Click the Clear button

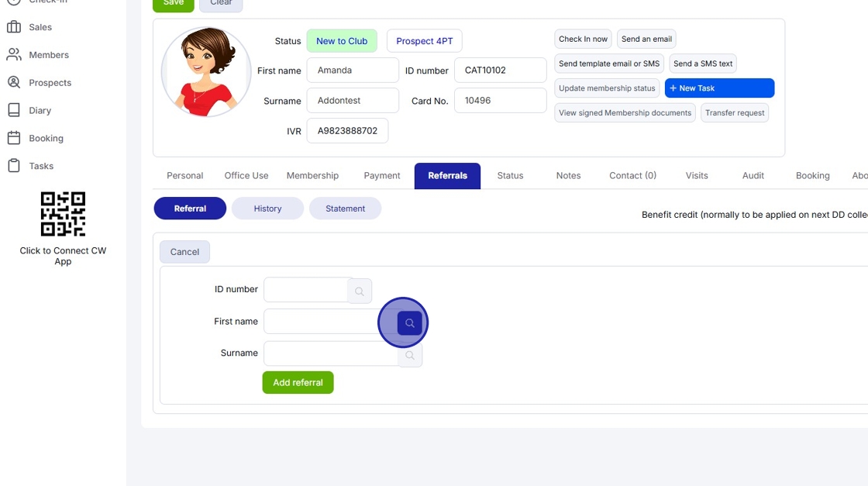pyautogui.click(x=221, y=5)
